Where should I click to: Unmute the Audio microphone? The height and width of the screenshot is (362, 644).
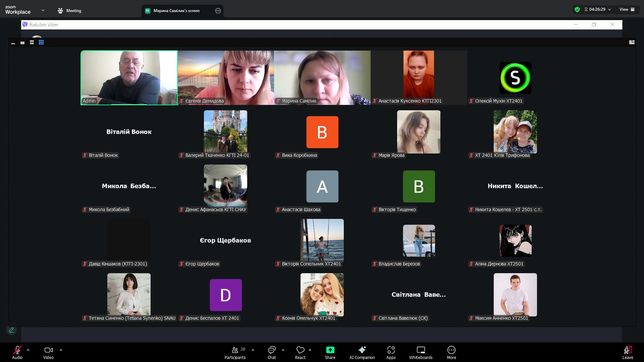coord(17,350)
